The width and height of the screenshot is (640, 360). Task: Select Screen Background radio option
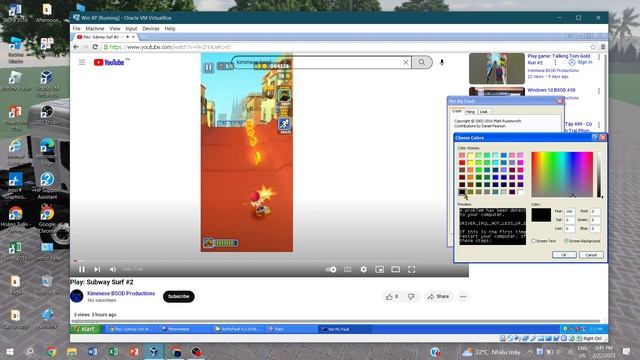582,241
